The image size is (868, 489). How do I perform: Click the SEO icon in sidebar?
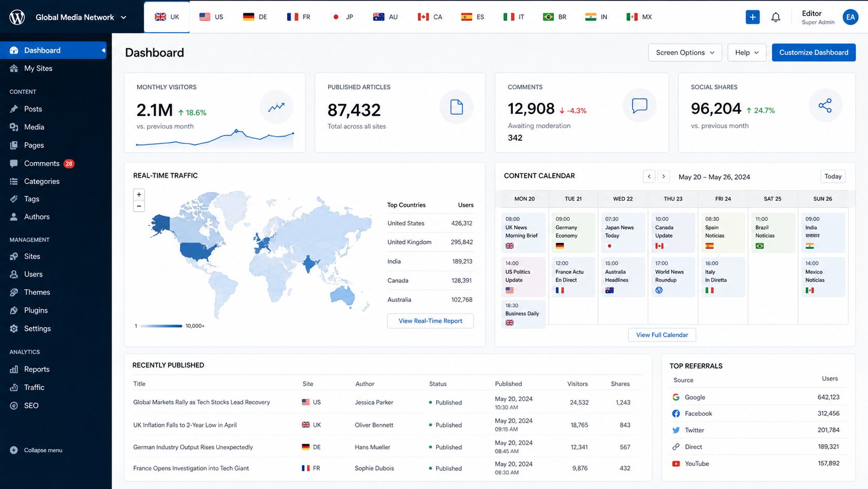click(x=14, y=405)
